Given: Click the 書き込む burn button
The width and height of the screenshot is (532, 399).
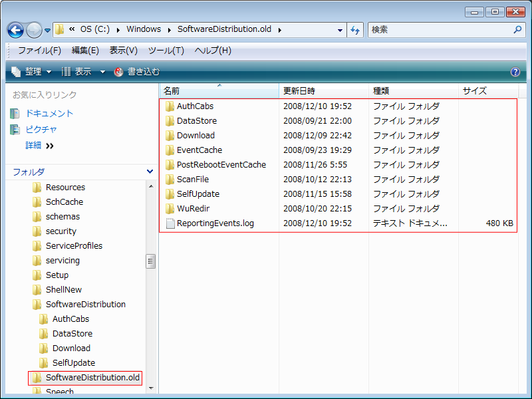Looking at the screenshot, I should 137,72.
